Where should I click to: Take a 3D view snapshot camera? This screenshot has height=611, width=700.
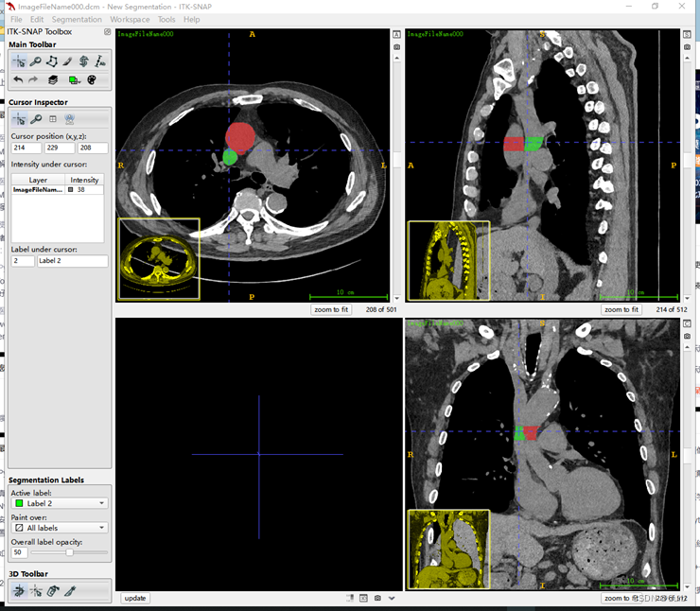tap(377, 598)
